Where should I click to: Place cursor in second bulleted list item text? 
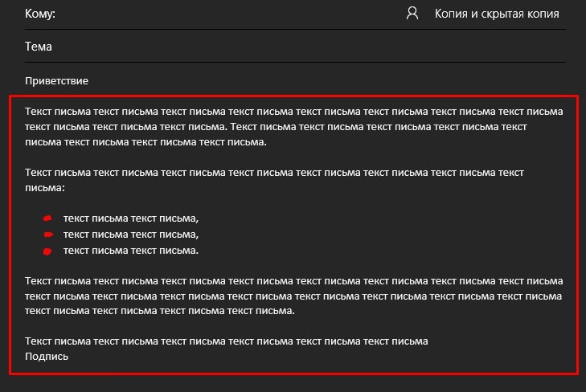click(x=131, y=235)
